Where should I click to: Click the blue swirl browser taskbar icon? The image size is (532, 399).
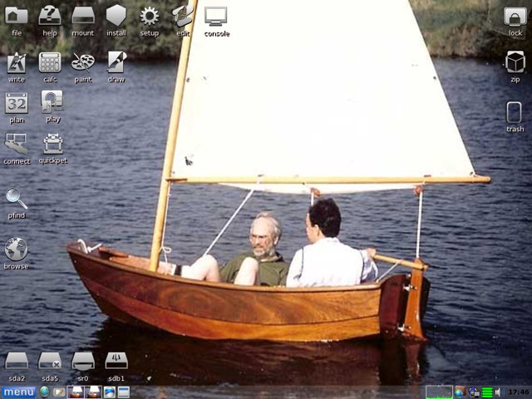pos(109,392)
